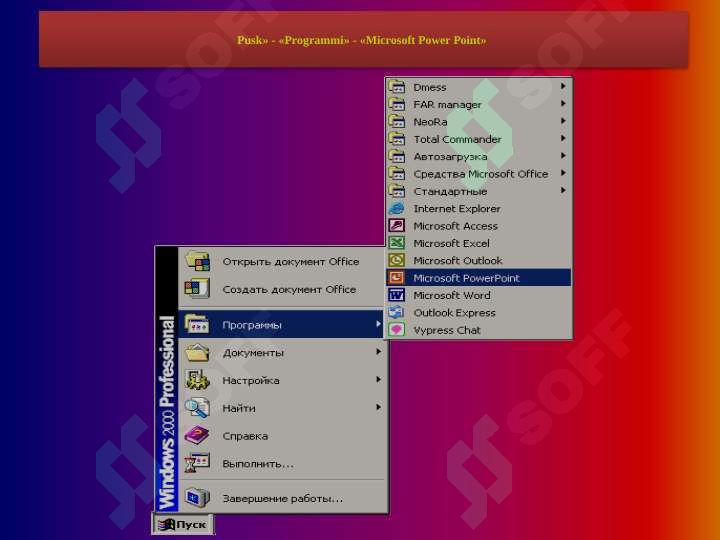Click the Программы folder icon
The width and height of the screenshot is (720, 540).
tap(197, 325)
